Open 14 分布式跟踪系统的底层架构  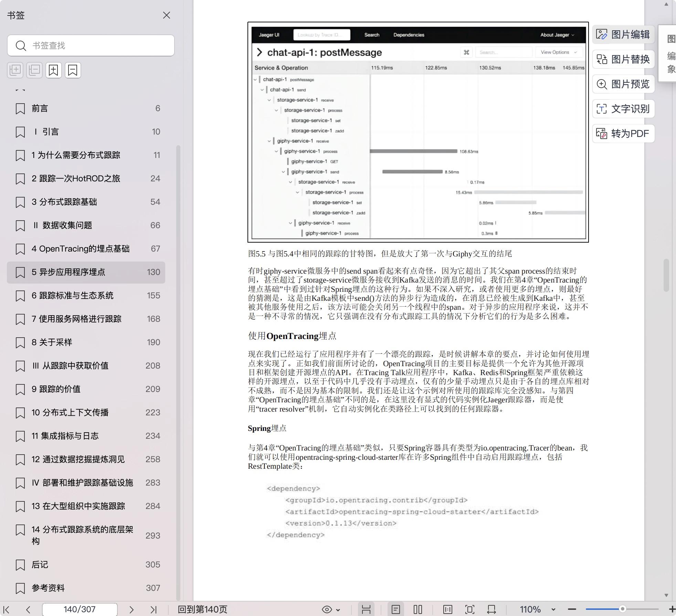(86, 535)
